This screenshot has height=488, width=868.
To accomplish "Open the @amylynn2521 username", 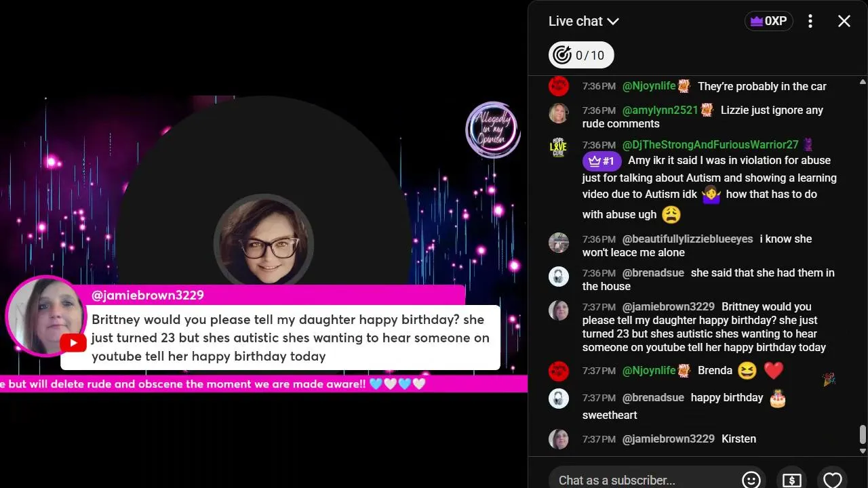I will click(660, 110).
